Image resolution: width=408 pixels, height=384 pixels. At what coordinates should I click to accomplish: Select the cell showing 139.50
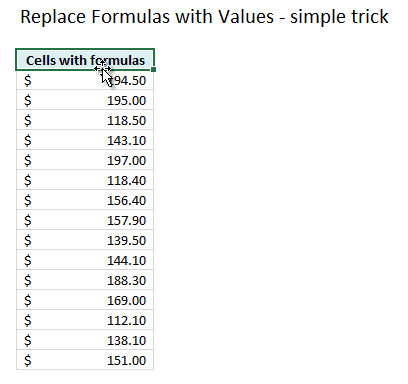point(85,240)
